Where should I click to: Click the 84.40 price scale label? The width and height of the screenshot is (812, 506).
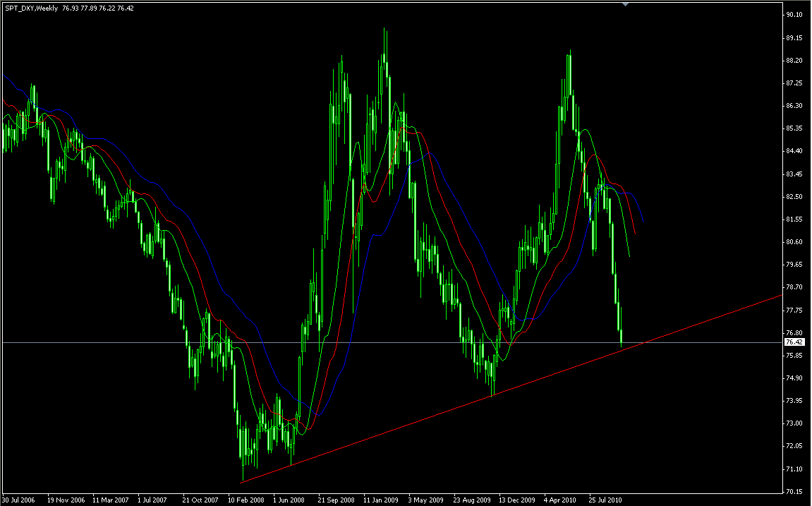click(794, 151)
